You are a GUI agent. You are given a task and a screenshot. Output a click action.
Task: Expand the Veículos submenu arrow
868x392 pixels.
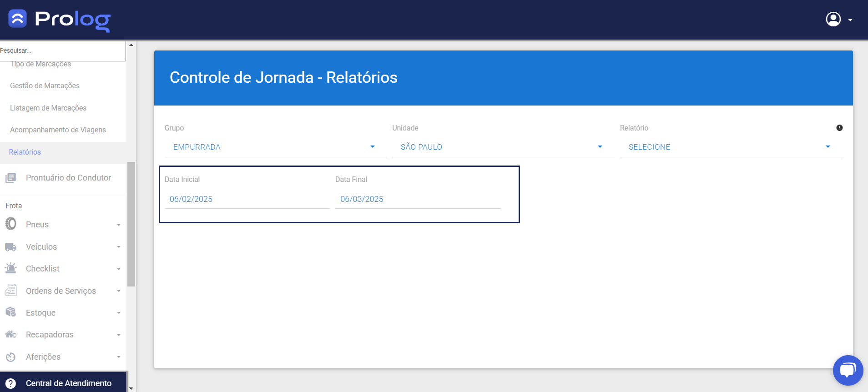click(x=119, y=247)
